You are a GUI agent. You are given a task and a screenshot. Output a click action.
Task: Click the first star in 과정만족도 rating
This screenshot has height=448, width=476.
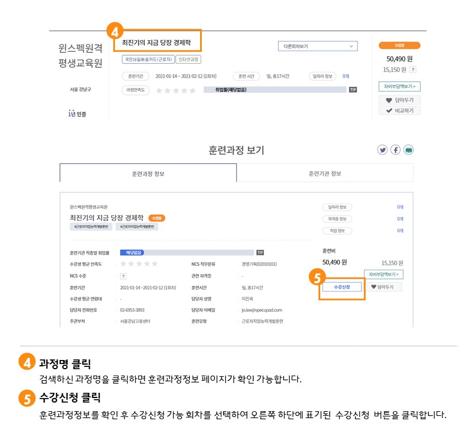(x=159, y=90)
